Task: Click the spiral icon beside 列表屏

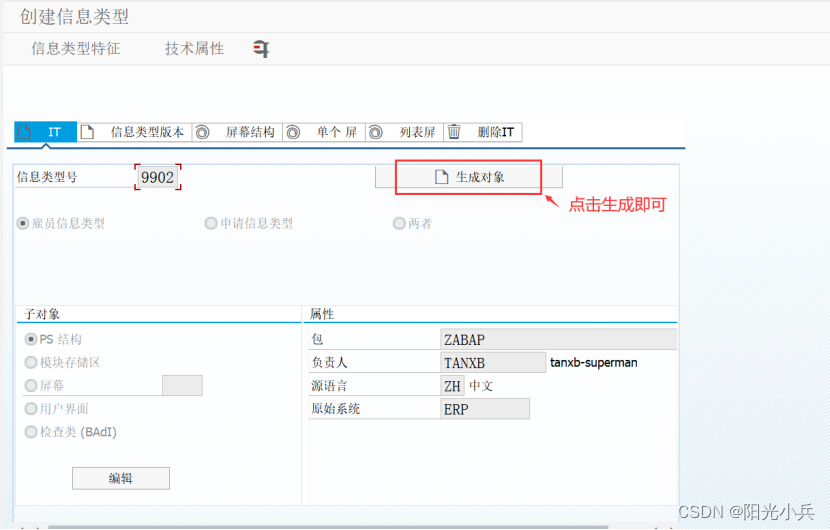Action: [x=376, y=132]
